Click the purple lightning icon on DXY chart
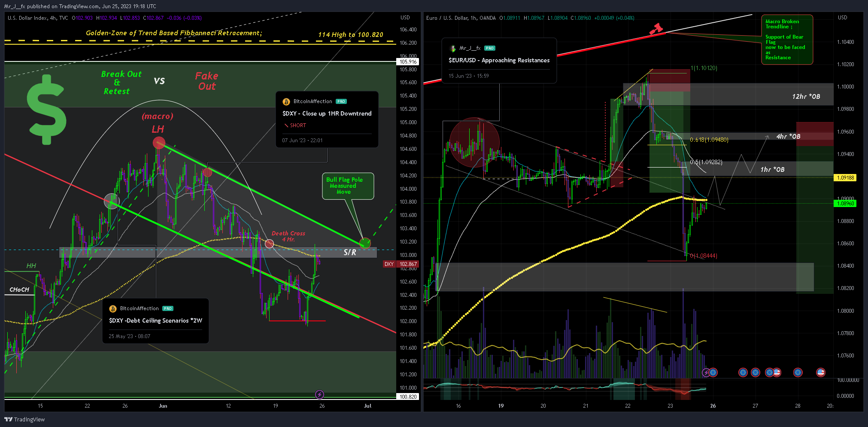This screenshot has height=427, width=868. pos(319,394)
